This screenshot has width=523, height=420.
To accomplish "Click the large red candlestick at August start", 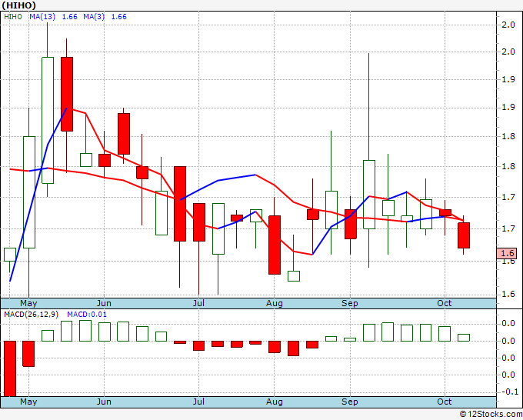I will [x=275, y=245].
